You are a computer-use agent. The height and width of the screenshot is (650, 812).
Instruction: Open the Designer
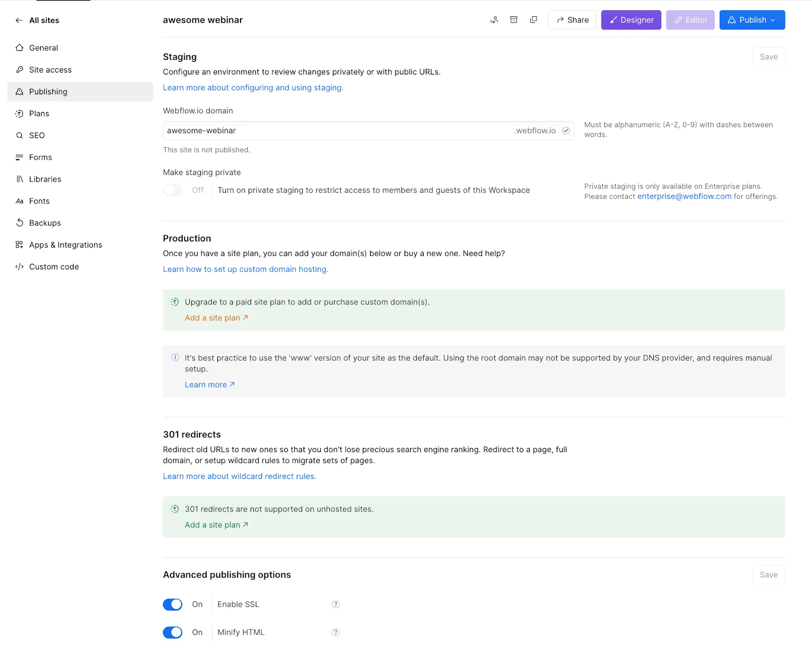[x=631, y=20]
